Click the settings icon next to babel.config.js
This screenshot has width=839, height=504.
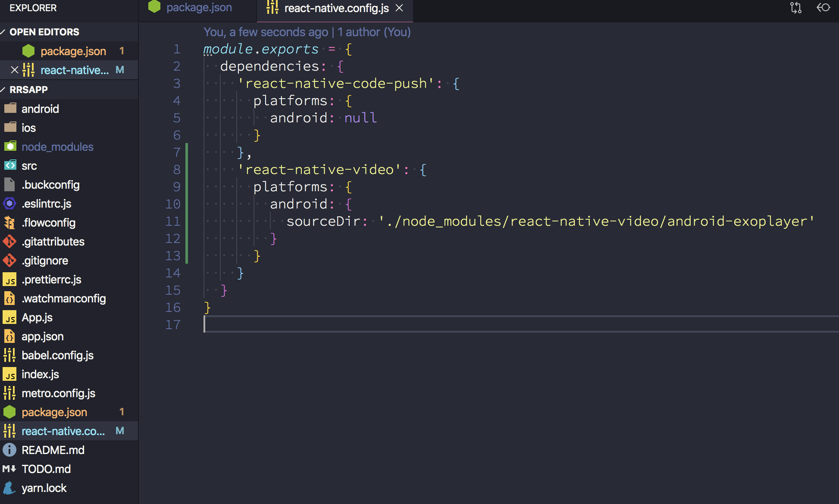coord(9,355)
